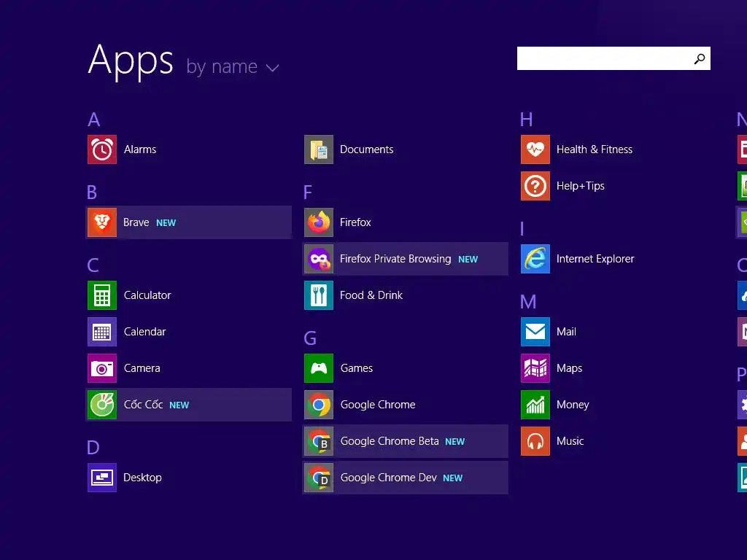This screenshot has height=560, width=747.
Task: Open the Music app icon
Action: 535,441
